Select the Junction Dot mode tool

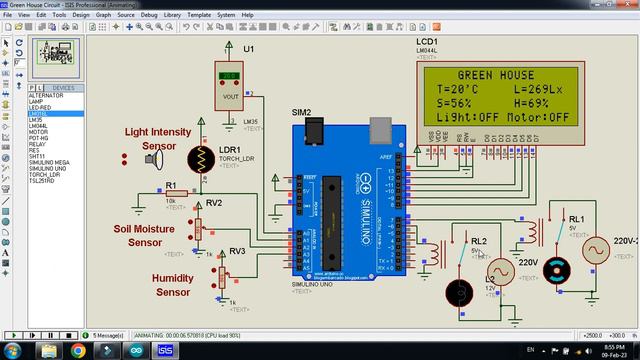(6, 63)
